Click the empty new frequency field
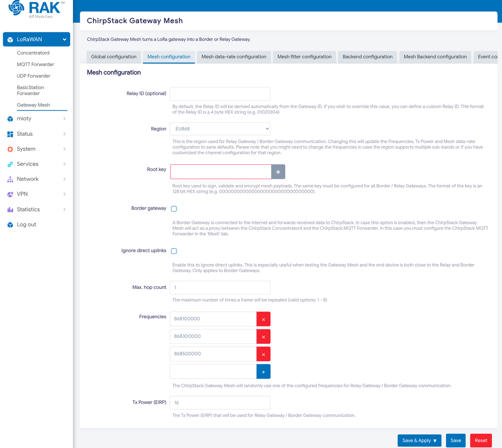 213,371
